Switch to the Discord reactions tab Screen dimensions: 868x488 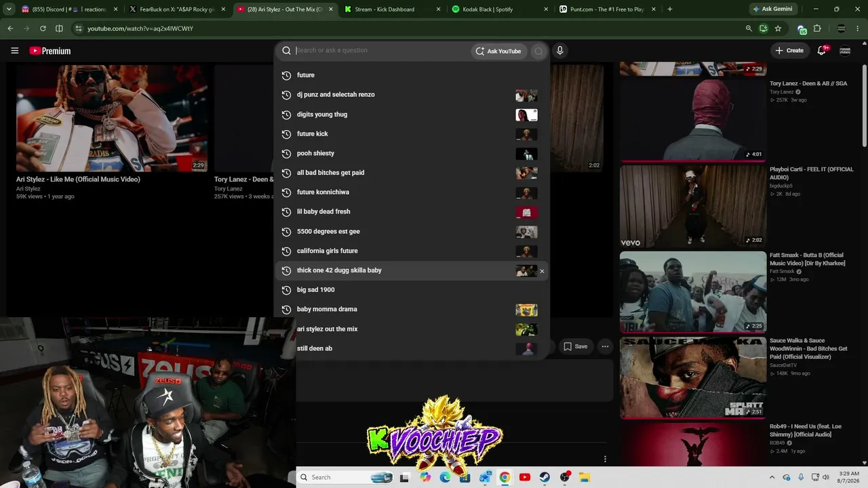70,9
